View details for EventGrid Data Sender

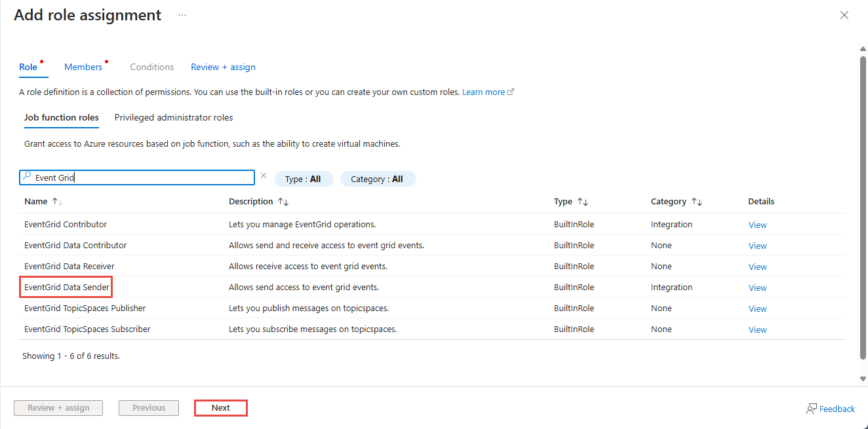click(757, 288)
